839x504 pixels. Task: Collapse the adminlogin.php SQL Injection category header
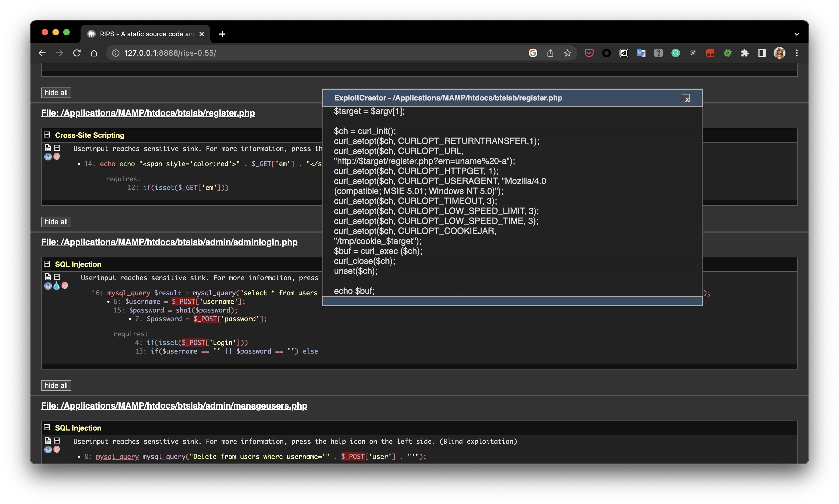click(x=47, y=264)
